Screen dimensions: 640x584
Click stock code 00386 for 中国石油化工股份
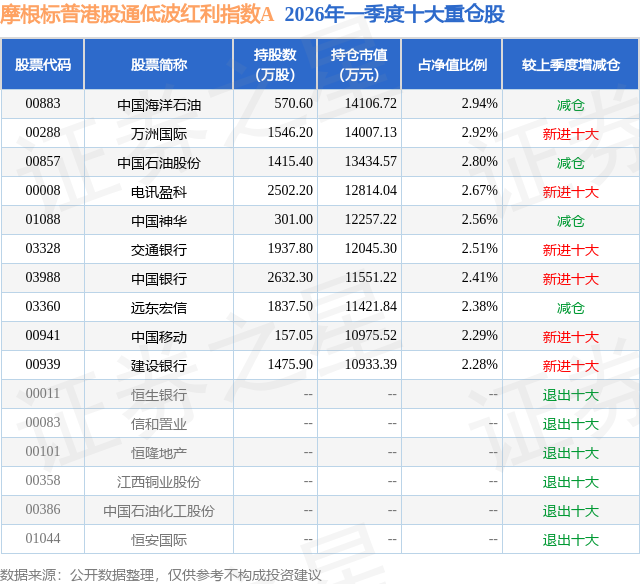[x=43, y=509]
